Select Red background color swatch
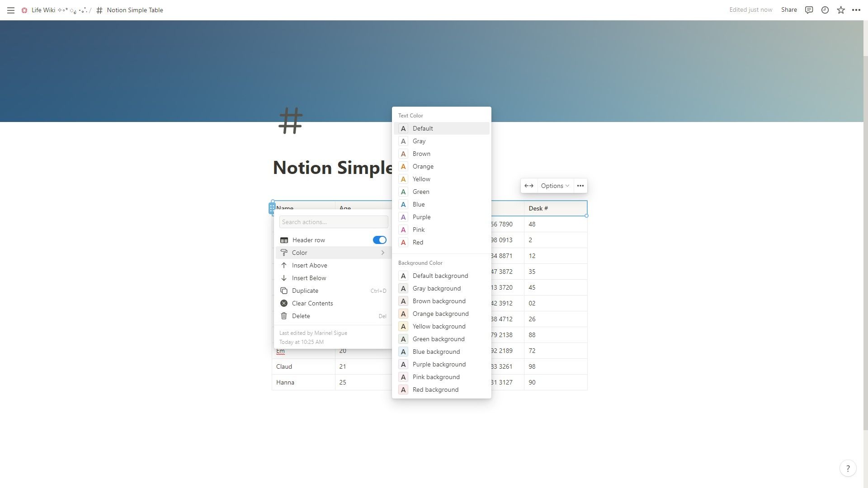The width and height of the screenshot is (868, 488). 403,389
